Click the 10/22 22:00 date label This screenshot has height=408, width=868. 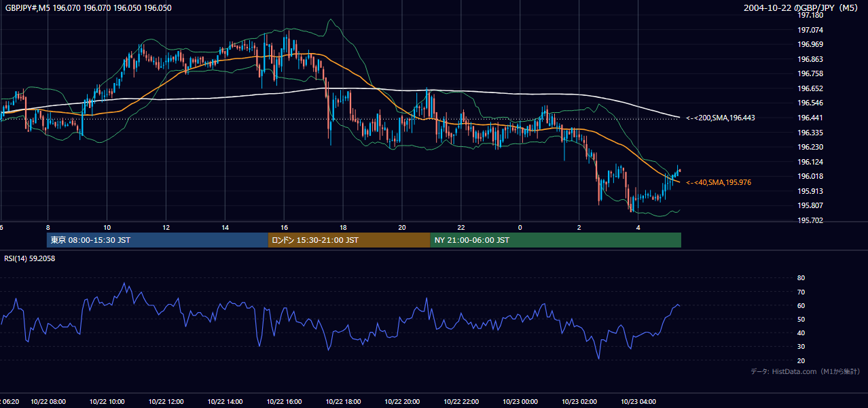point(461,401)
